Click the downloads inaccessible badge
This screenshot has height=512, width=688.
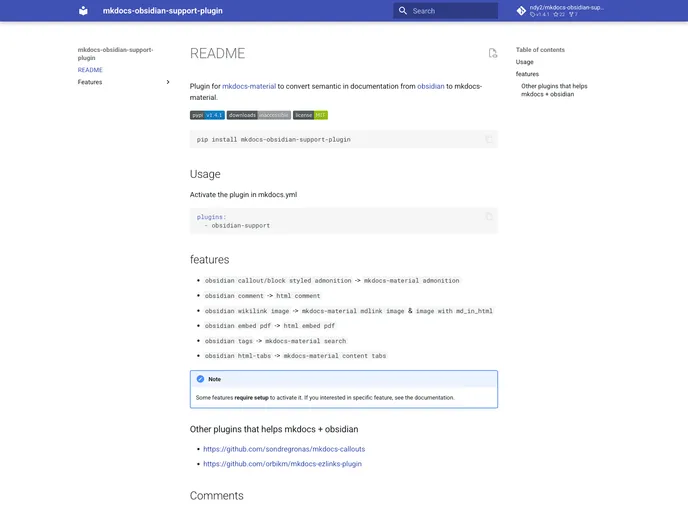(258, 115)
